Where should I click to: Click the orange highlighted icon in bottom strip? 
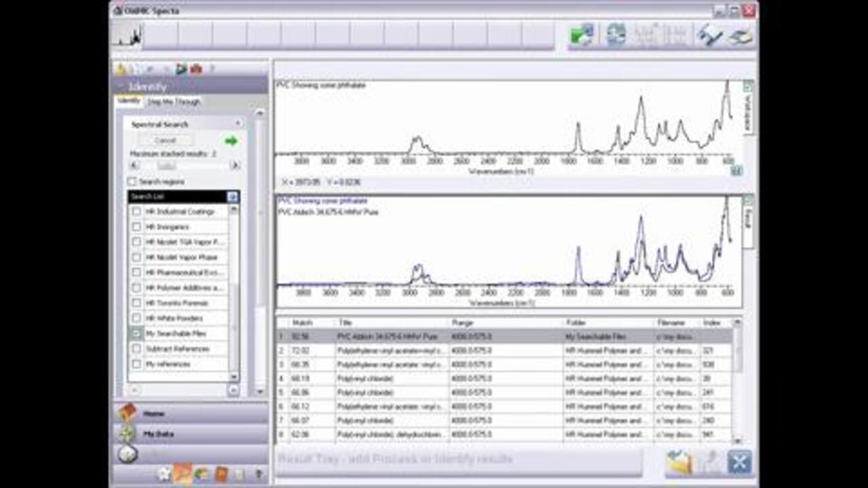click(x=182, y=474)
